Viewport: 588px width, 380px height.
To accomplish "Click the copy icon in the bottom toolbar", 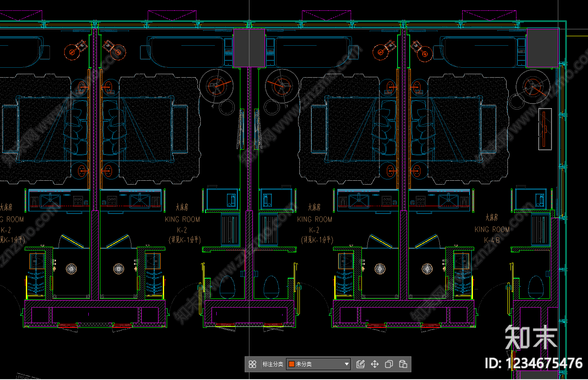I will click(389, 364).
